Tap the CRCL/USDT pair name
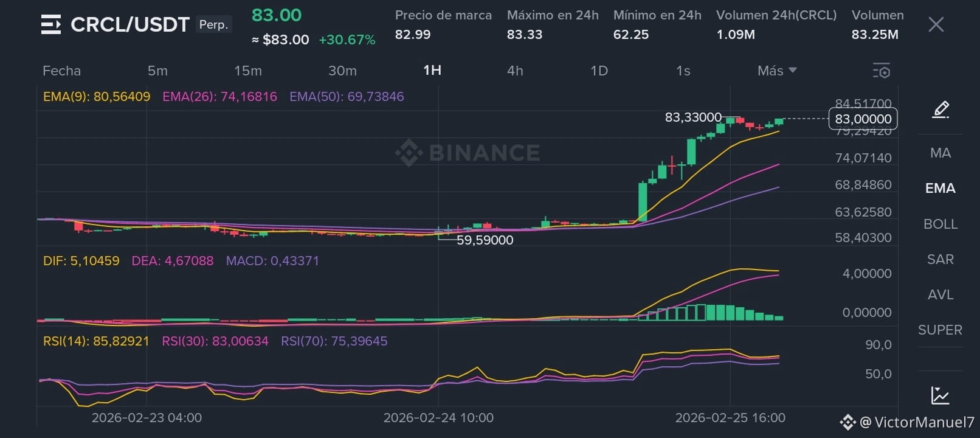 click(x=130, y=24)
